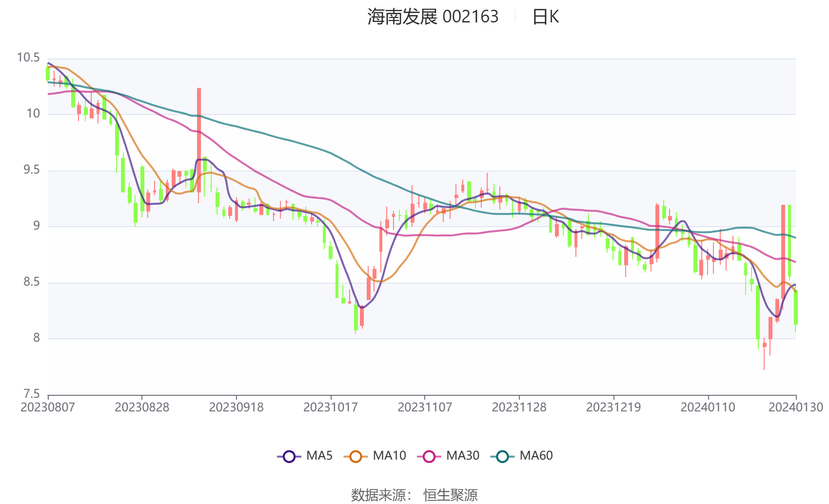Hide the MA10 line via its label

point(389,456)
